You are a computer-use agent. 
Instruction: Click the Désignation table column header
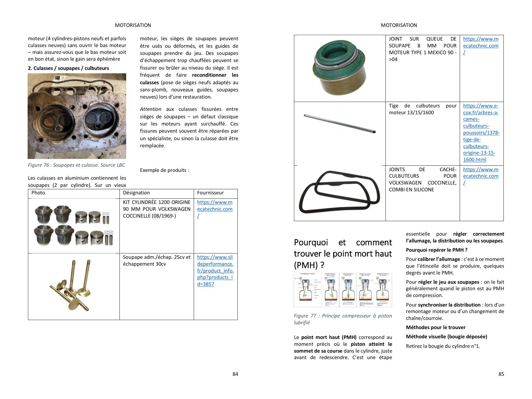[x=136, y=193]
